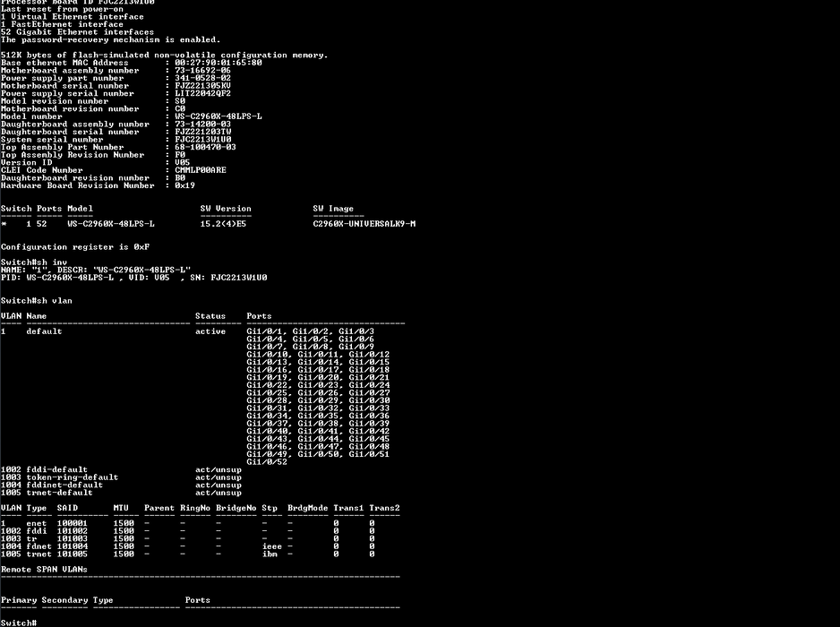Viewport: 840px width, 627px height.
Task: Select the "BridgeNo" column header
Action: click(236, 508)
